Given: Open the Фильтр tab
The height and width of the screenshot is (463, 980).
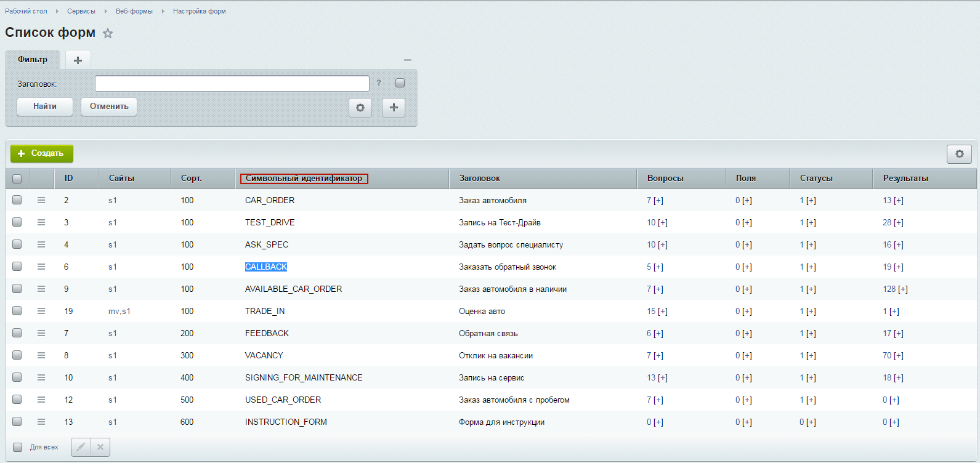Looking at the screenshot, I should tap(33, 60).
